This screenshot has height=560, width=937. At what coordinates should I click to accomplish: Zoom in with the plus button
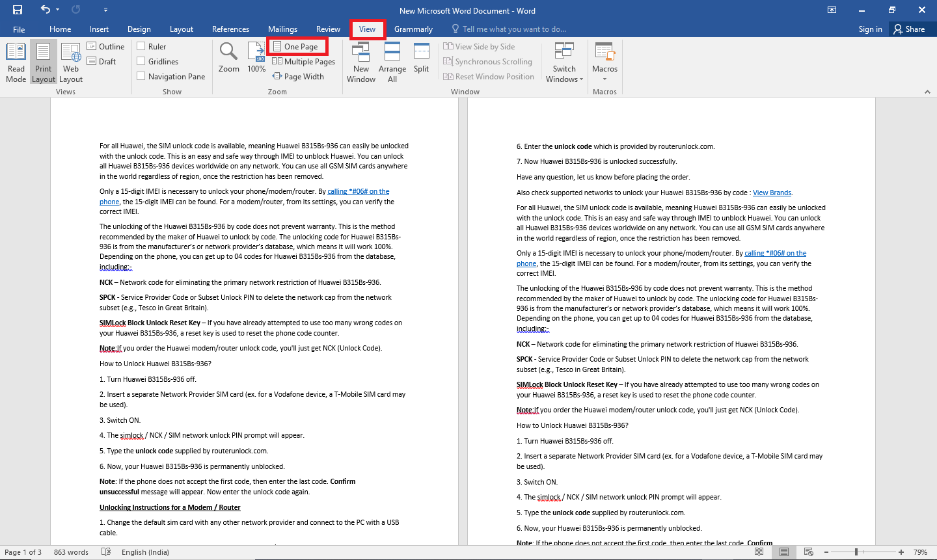901,552
